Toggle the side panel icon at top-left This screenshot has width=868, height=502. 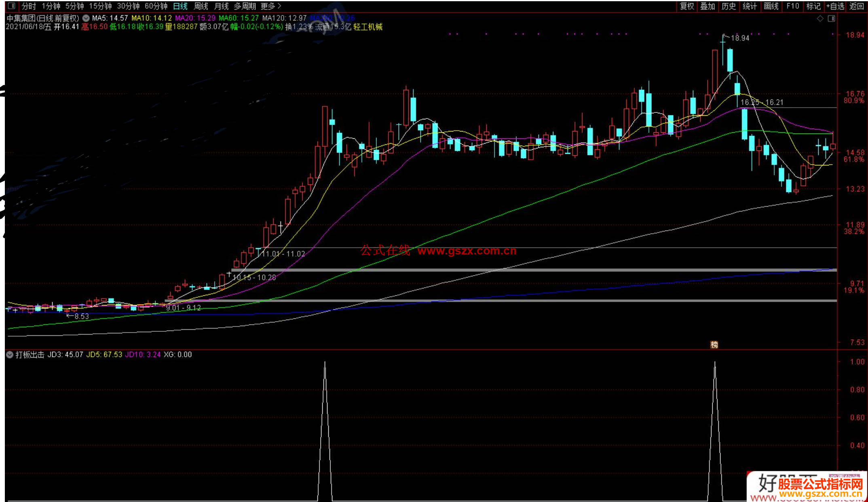[11, 6]
